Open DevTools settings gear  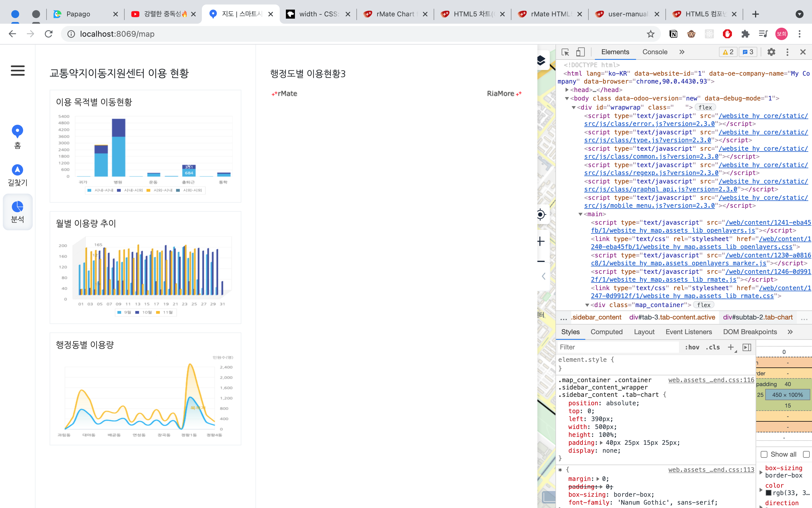coord(771,52)
